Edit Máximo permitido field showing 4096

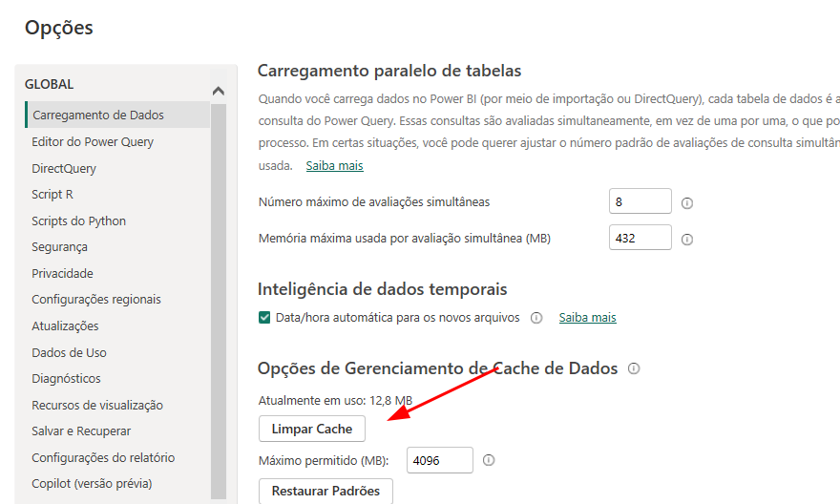[440, 460]
